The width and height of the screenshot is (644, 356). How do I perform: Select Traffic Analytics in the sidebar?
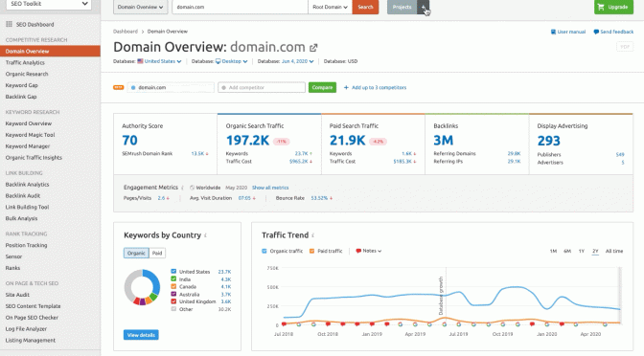click(x=25, y=63)
